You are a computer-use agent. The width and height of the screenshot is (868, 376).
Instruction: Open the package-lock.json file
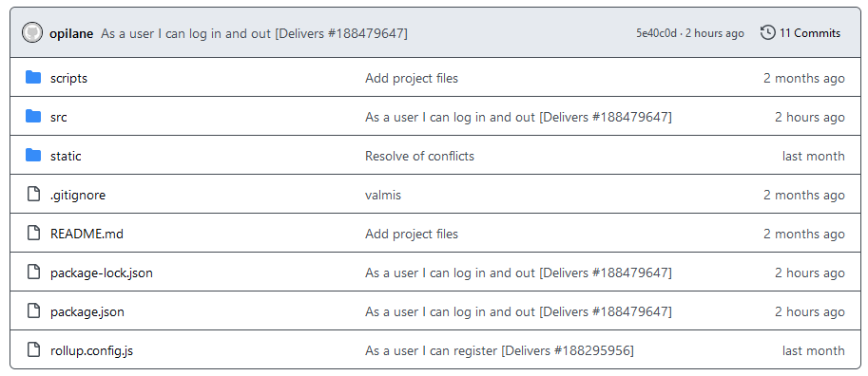pos(102,273)
